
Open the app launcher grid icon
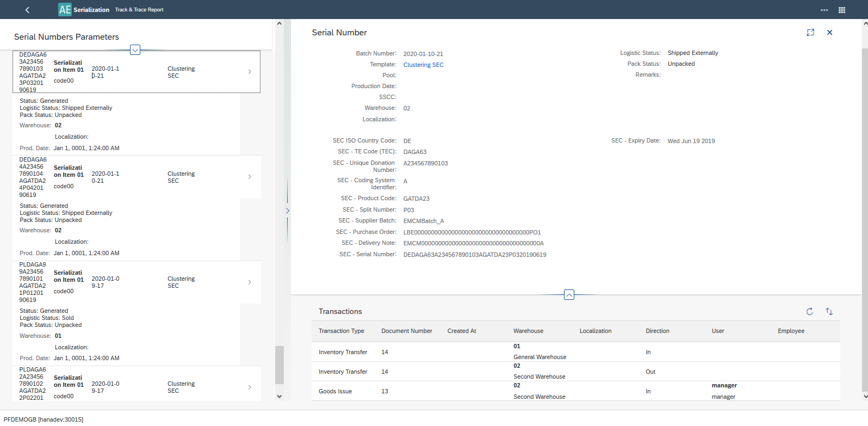[841, 10]
